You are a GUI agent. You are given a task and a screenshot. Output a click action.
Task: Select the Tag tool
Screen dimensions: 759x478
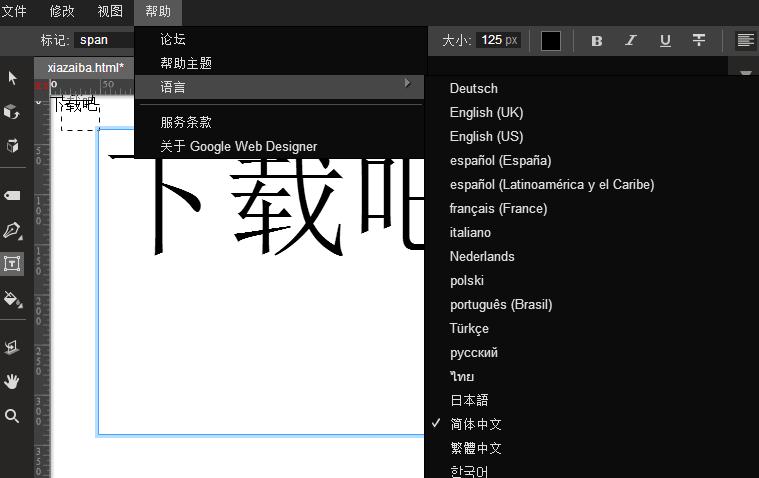pyautogui.click(x=13, y=196)
